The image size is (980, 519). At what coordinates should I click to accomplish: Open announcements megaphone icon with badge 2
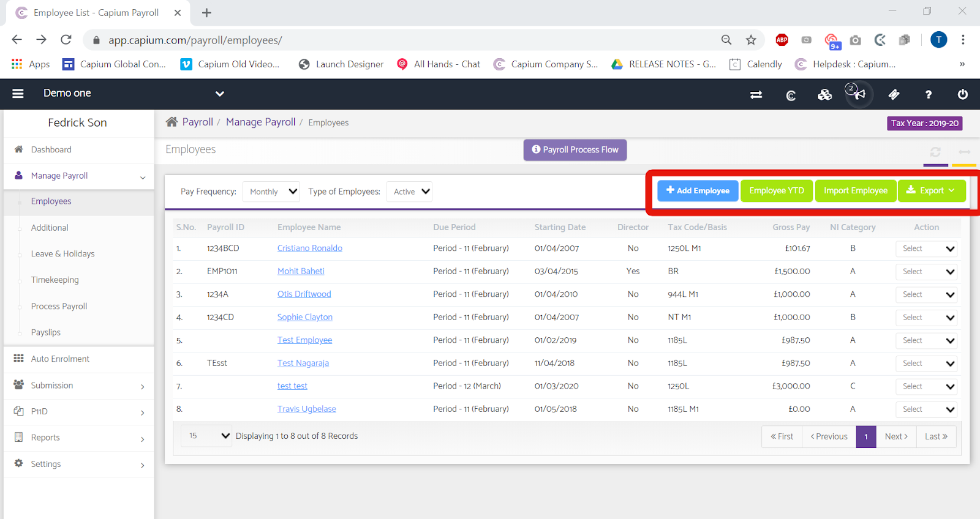[x=859, y=94]
